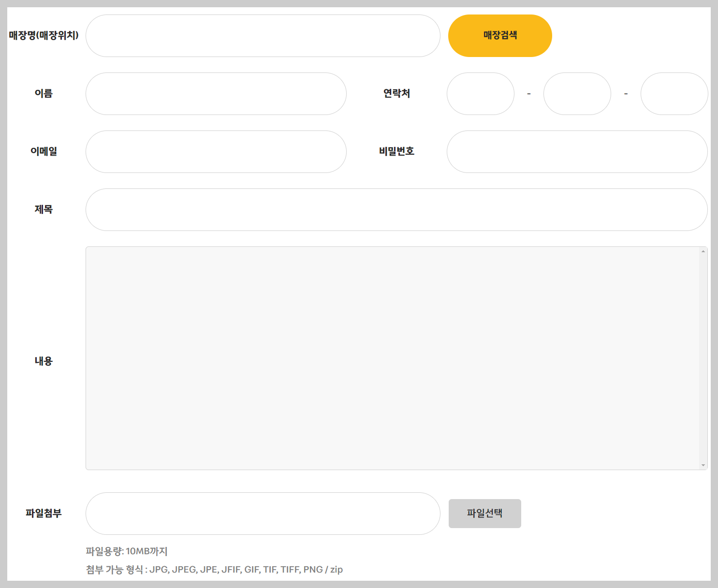
Task: Click the 비밀번호 input field
Action: click(x=577, y=152)
